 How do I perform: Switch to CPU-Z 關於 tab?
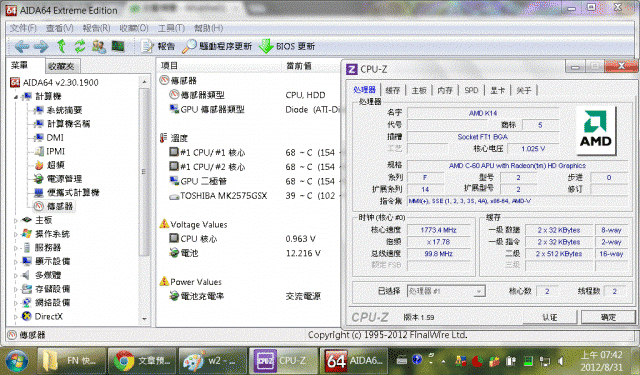[524, 90]
